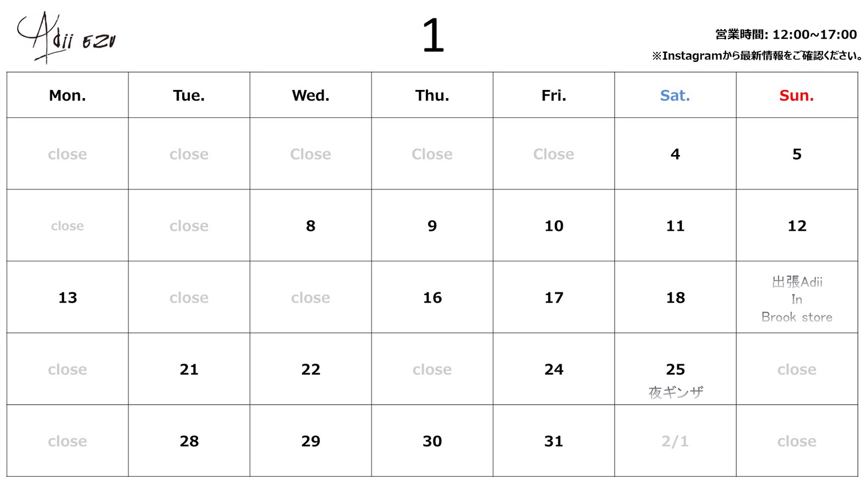Screen dimensions: 868x488
Task: Select the 25 夜ギンザ cell
Action: [675, 369]
